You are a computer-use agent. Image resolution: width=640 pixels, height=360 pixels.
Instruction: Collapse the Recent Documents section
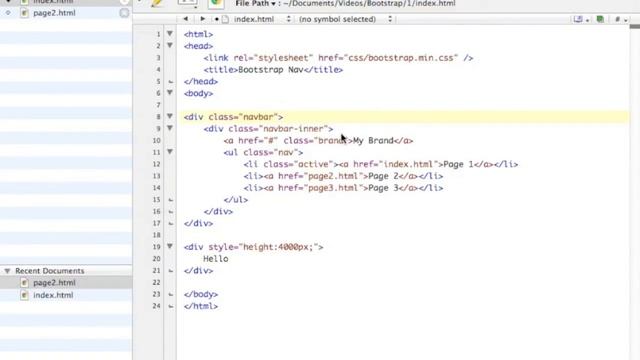7,271
